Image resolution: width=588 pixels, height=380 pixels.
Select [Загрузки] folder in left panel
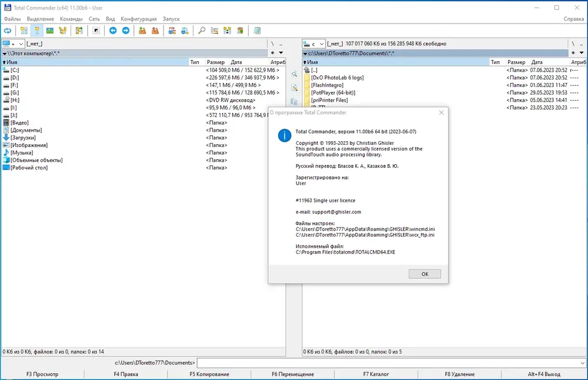click(143, 138)
